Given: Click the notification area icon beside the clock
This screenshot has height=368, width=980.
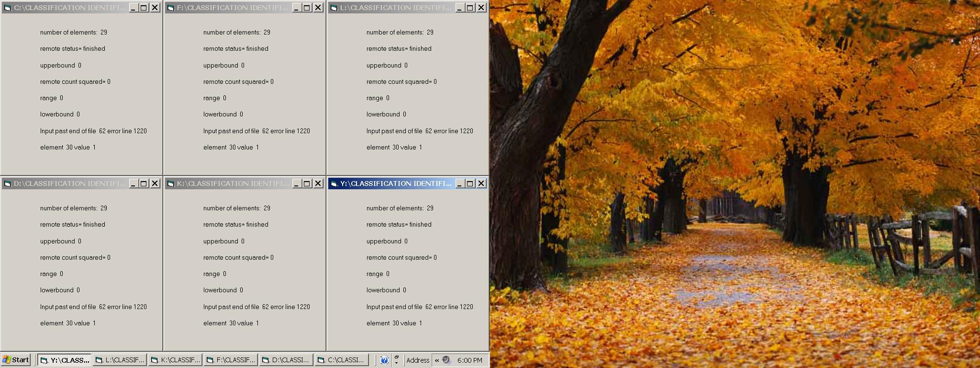Looking at the screenshot, I should tap(446, 360).
